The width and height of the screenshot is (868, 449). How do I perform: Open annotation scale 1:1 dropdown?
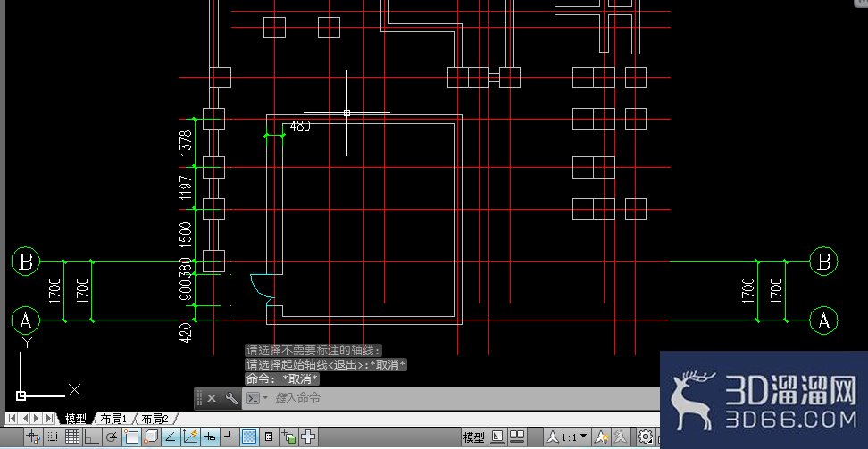(567, 437)
